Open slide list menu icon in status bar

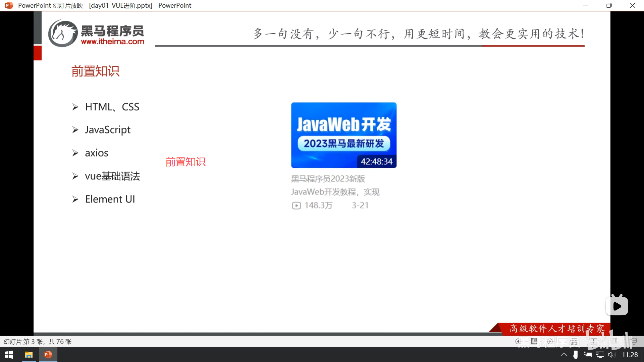tap(534, 341)
